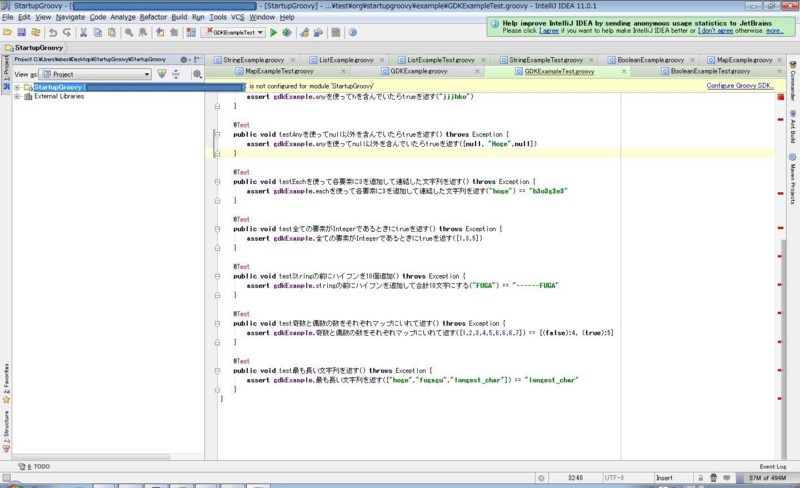Click the Redo arrow icon

pyautogui.click(x=67, y=32)
